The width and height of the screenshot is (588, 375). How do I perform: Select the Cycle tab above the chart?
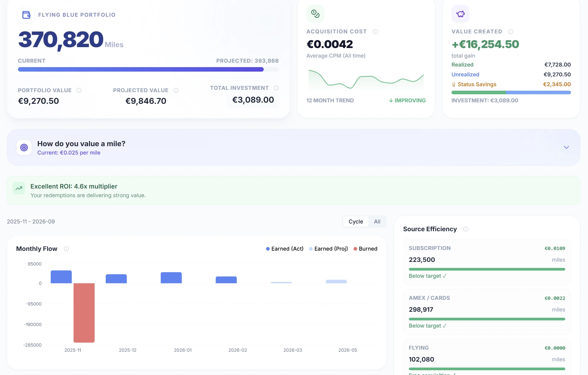tap(355, 222)
